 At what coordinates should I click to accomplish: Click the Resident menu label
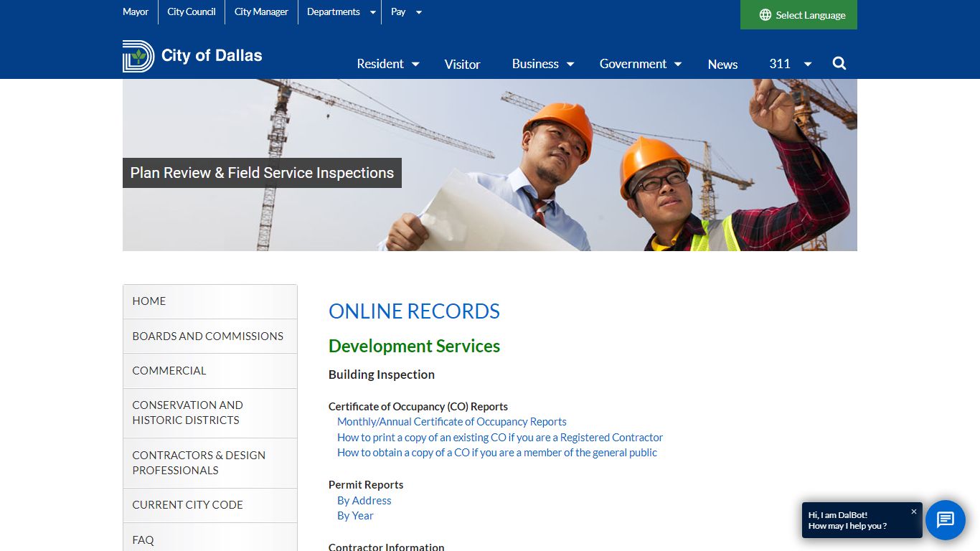(x=380, y=64)
